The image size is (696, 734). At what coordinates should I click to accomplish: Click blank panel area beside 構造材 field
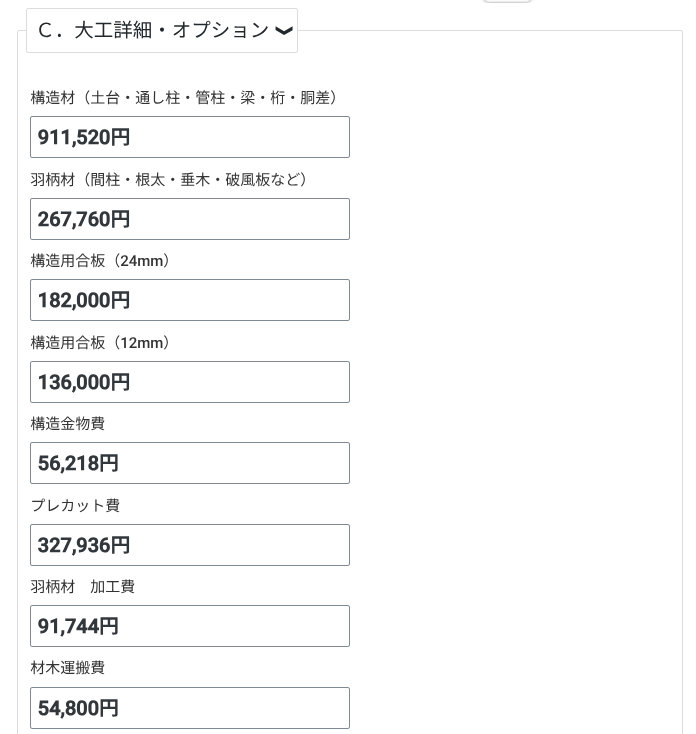pyautogui.click(x=510, y=137)
